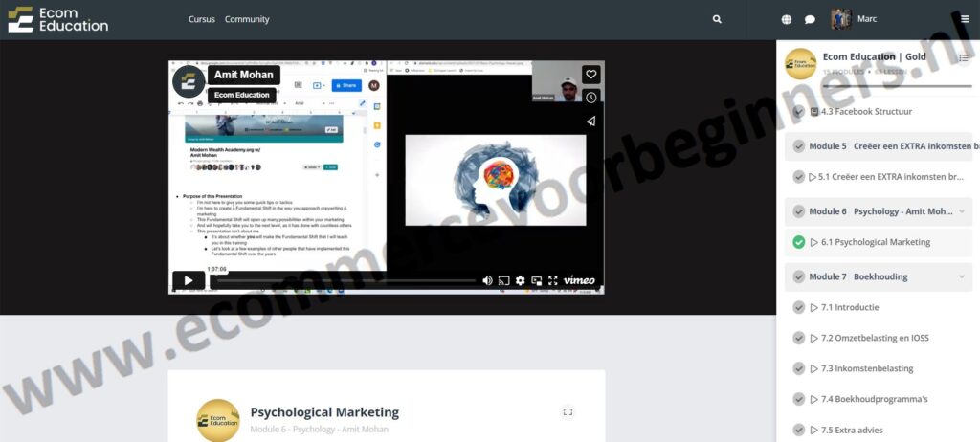Toggle completion check for 7.2 Omzetbelasting
The height and width of the screenshot is (442, 980).
[798, 339]
